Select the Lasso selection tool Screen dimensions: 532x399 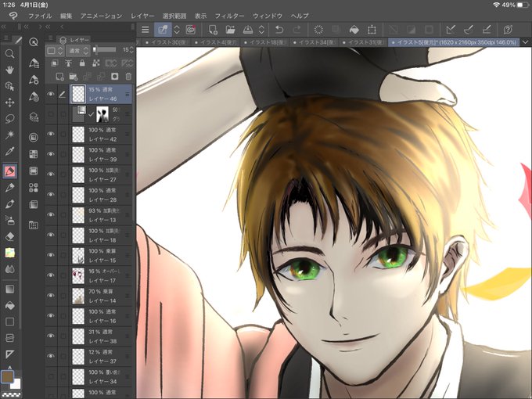point(10,119)
